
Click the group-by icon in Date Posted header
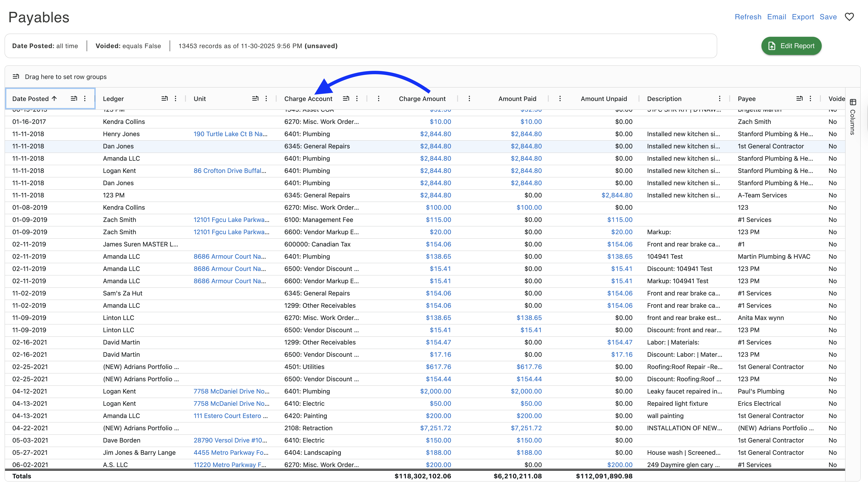(74, 98)
